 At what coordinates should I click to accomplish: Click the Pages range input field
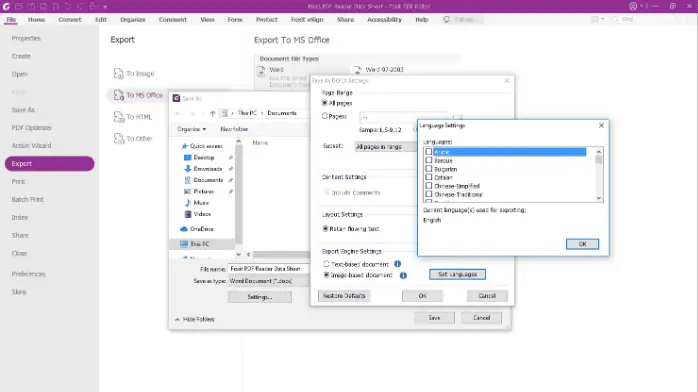[405, 117]
